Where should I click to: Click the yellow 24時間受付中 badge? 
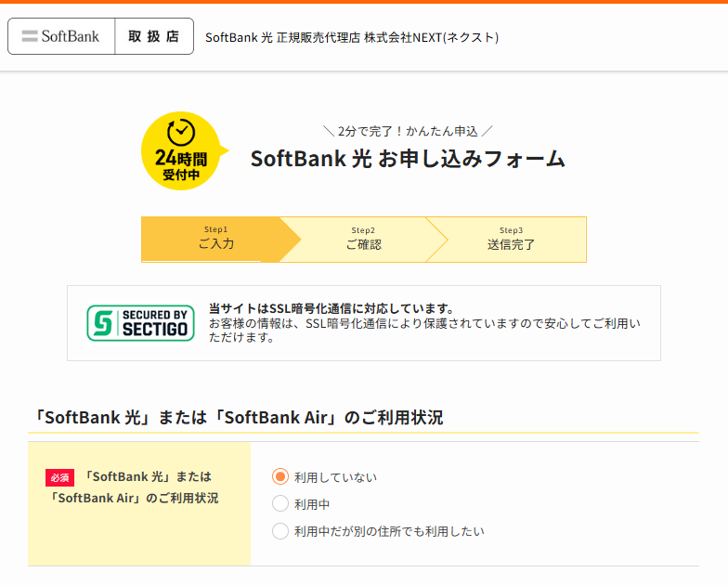coord(179,151)
